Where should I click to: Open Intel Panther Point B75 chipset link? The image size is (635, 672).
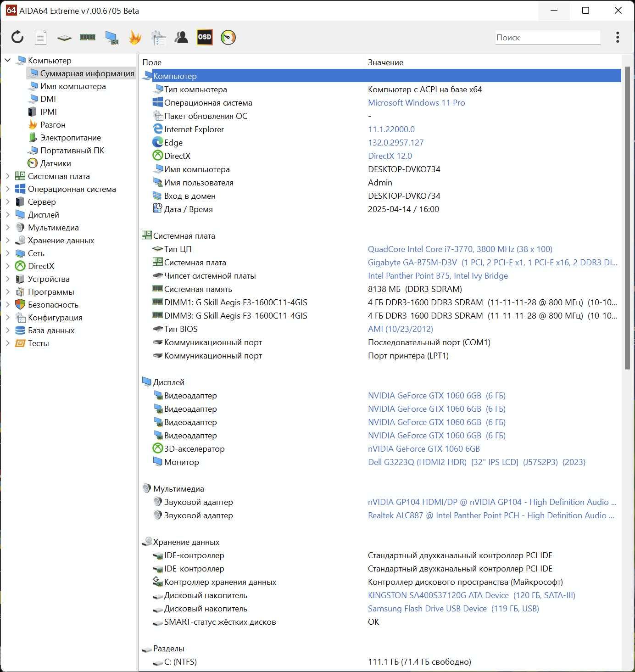pos(438,275)
